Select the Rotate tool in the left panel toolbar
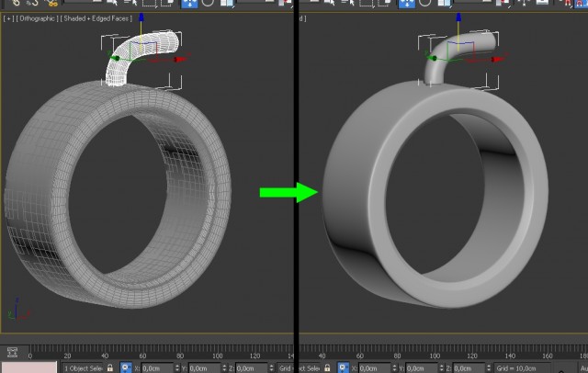Image resolution: width=588 pixels, height=373 pixels. pos(208,3)
